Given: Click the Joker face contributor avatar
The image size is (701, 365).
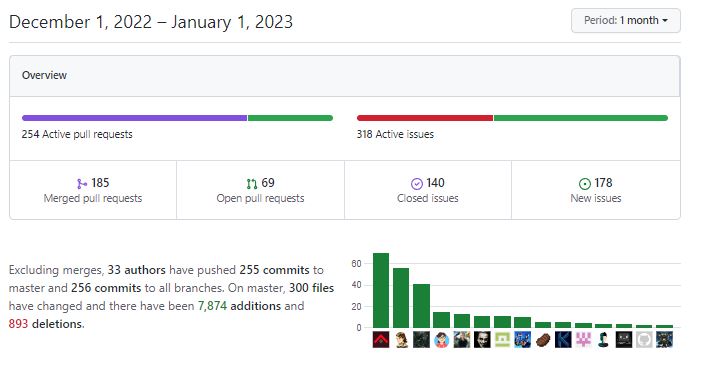Looking at the screenshot, I should pyautogui.click(x=482, y=340).
